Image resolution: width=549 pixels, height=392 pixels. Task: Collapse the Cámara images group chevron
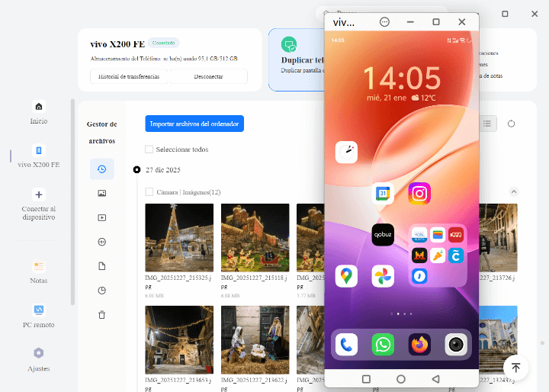click(x=514, y=191)
